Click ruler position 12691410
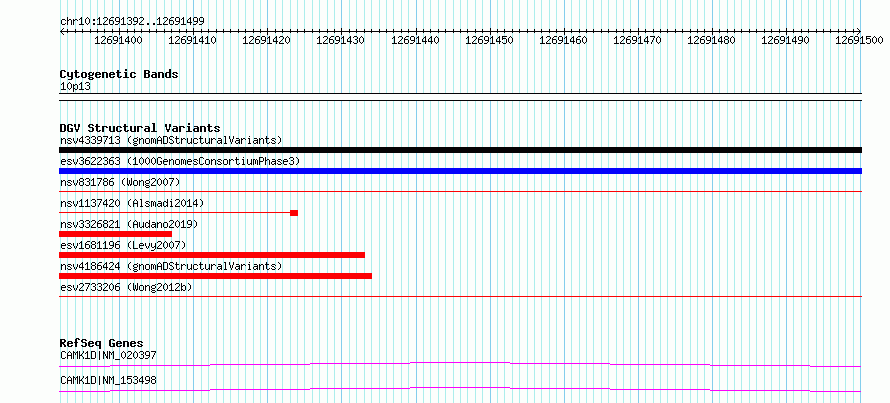 pos(192,40)
